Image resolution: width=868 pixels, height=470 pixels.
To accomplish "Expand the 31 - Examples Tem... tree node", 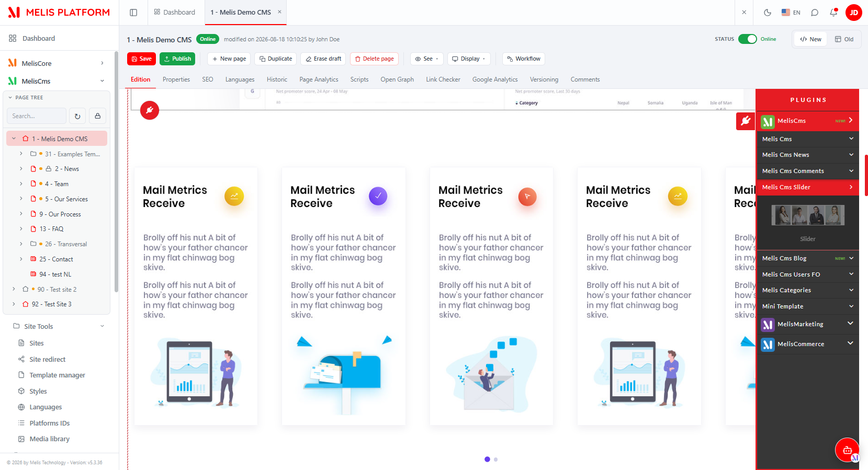I will 21,154.
